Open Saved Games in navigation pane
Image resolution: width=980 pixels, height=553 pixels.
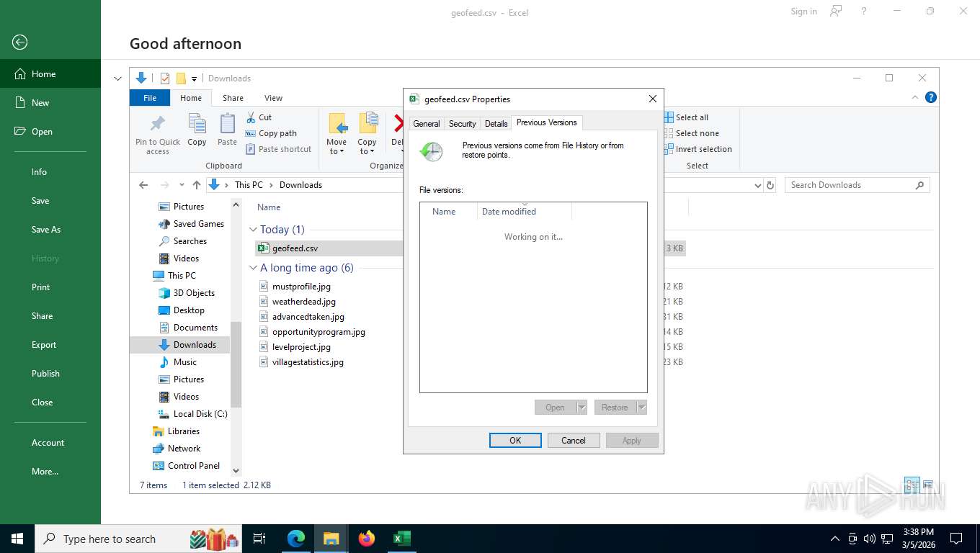click(192, 224)
